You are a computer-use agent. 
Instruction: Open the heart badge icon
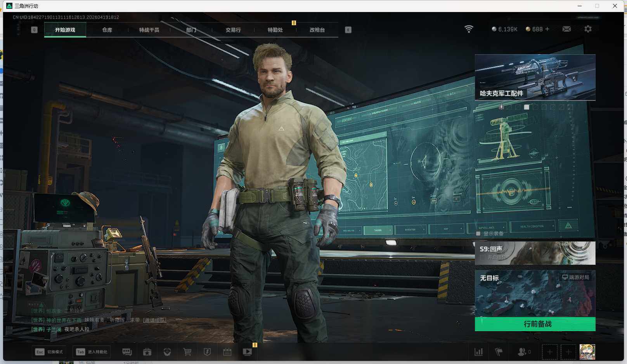point(167,352)
